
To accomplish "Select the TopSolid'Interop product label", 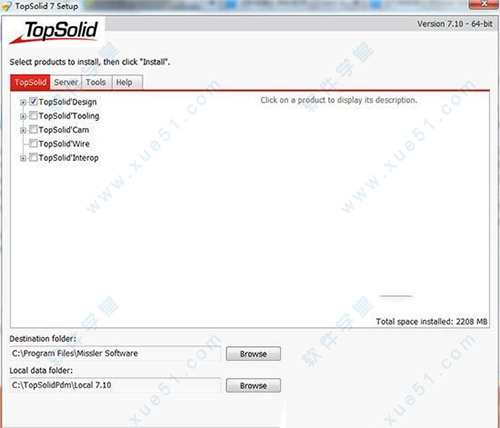I will click(x=69, y=158).
